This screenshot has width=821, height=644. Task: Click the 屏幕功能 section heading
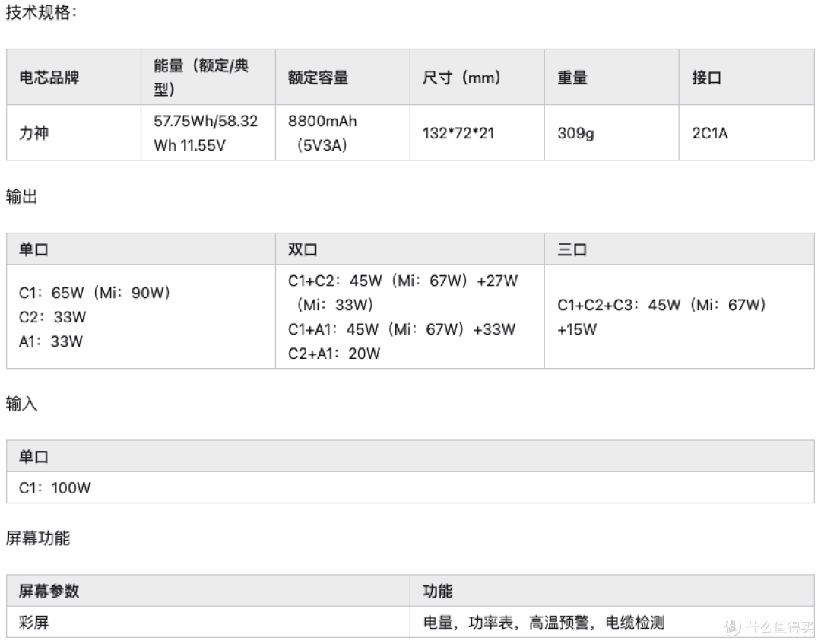click(38, 538)
